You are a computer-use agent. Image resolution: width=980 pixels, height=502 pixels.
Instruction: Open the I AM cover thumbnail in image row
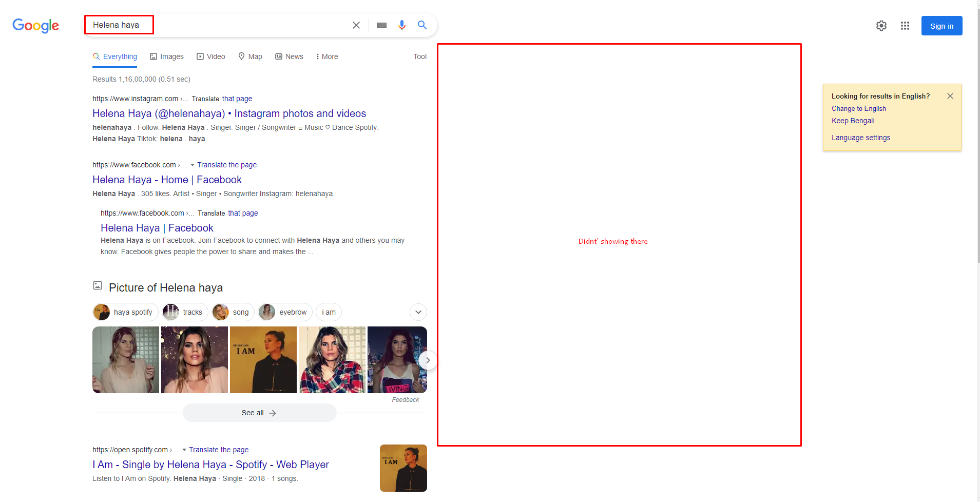tap(263, 360)
